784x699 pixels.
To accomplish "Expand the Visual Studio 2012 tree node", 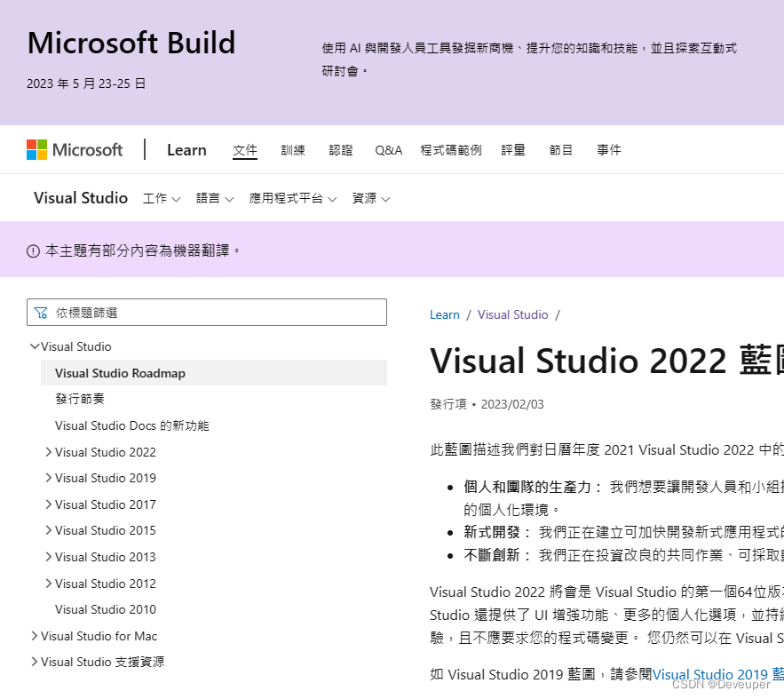I will 49,584.
